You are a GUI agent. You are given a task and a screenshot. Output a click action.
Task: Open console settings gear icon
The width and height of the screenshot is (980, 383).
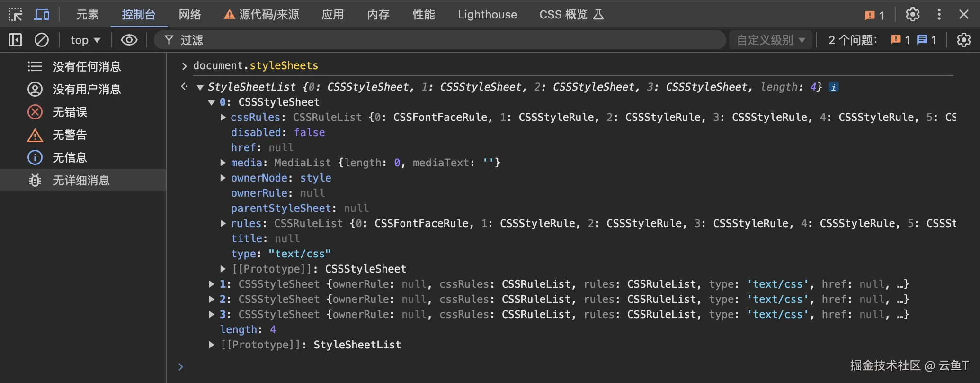point(963,40)
